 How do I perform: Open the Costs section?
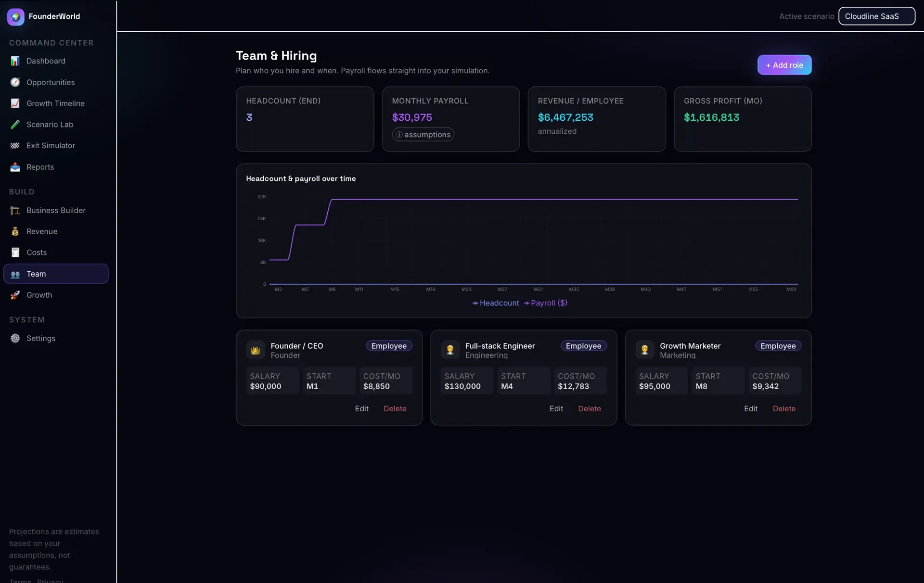coord(56,253)
